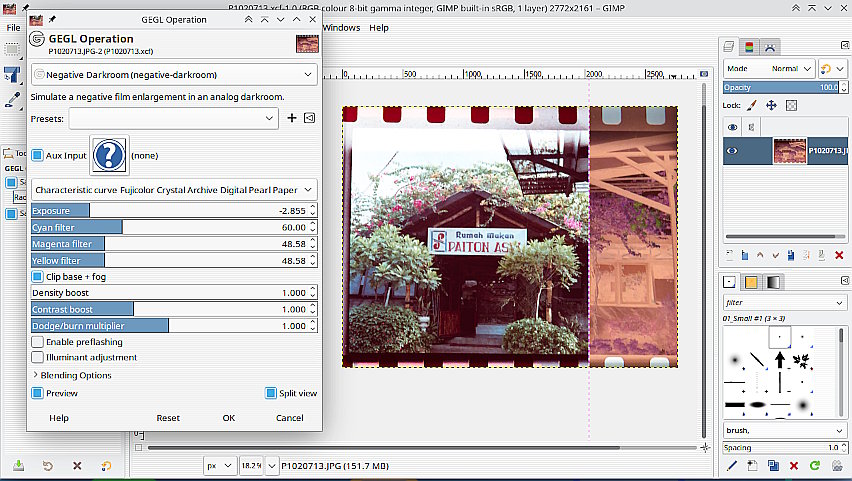The image size is (852, 481).
Task: Switch to the Layers tab
Action: [x=729, y=47]
